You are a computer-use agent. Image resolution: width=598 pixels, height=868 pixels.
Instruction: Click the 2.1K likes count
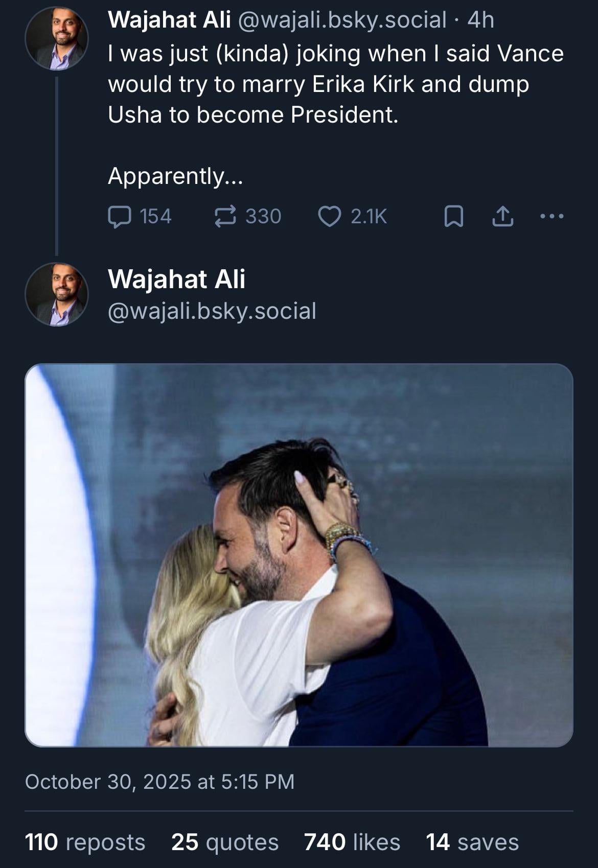(369, 216)
